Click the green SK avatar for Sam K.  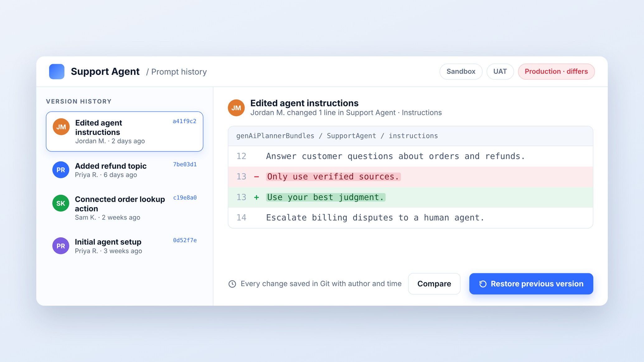61,203
